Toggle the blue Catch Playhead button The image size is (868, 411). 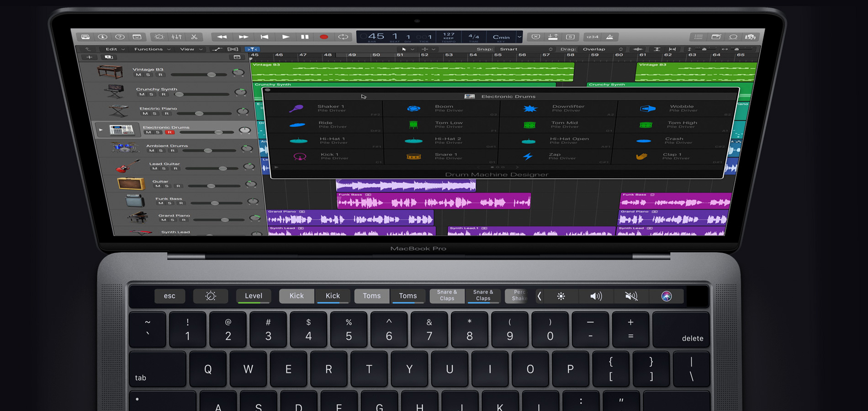coord(252,49)
